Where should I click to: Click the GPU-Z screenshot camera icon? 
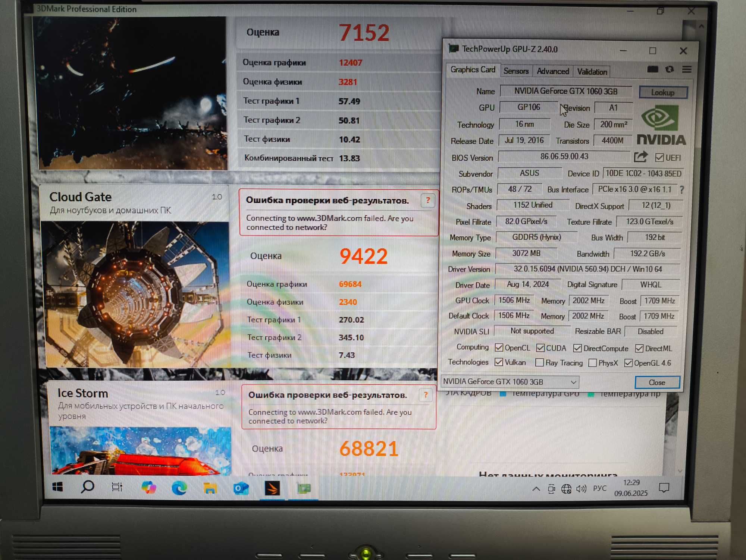[x=652, y=70]
